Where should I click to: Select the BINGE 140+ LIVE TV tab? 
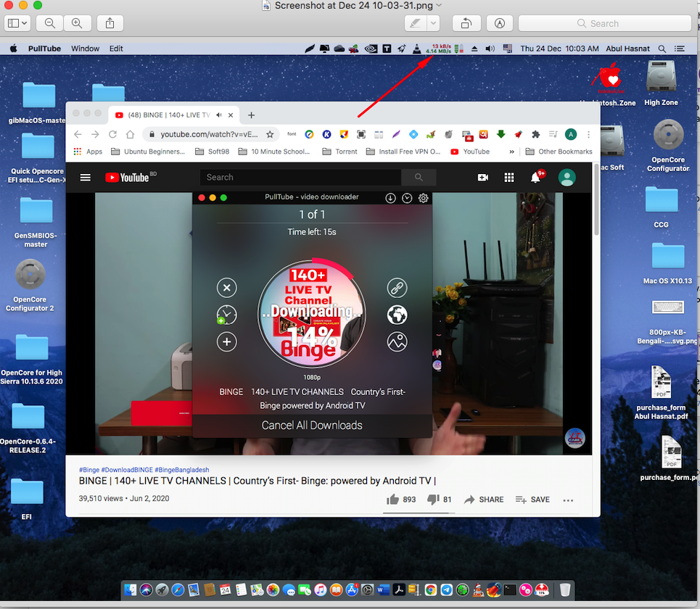click(x=169, y=115)
